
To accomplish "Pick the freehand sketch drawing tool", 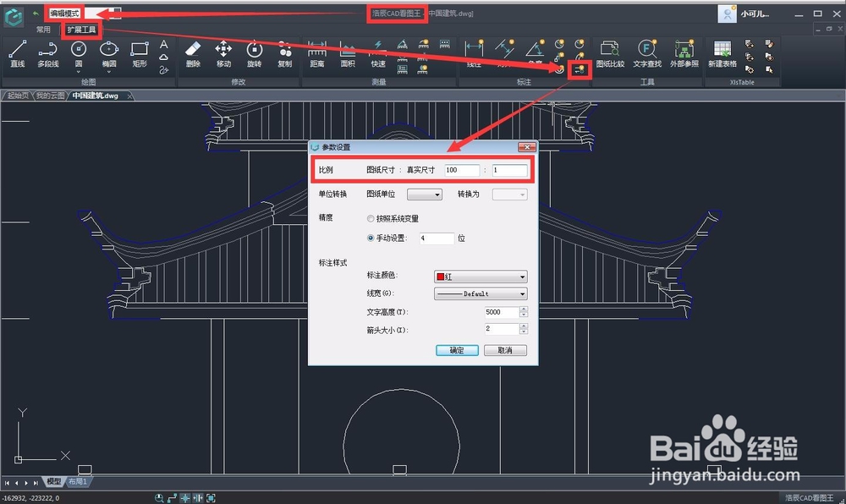I will tap(164, 69).
